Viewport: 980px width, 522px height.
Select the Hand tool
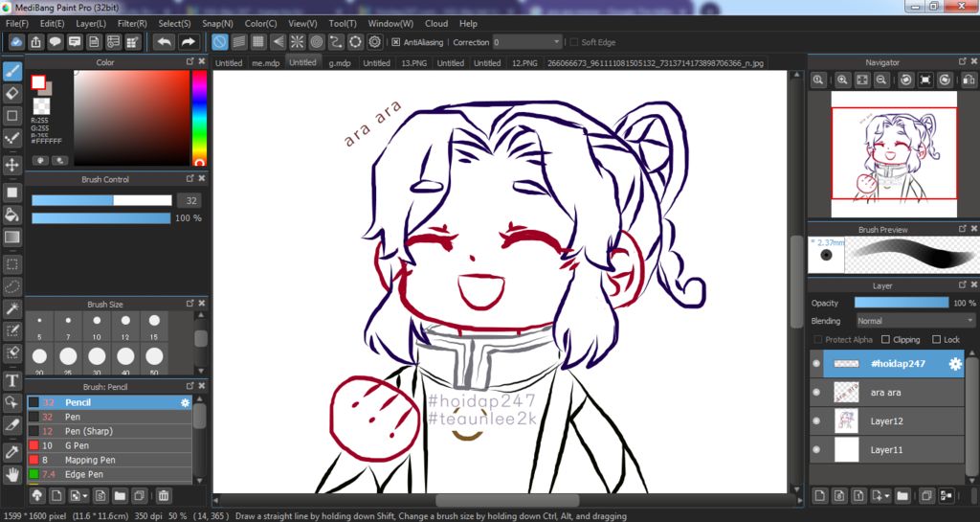[x=11, y=474]
